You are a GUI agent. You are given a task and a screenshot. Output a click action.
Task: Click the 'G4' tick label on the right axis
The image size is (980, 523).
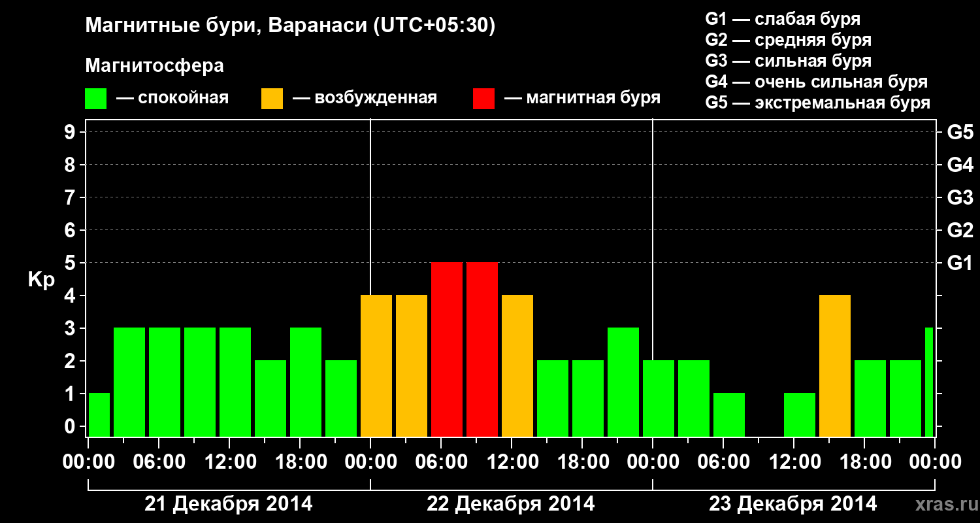[960, 165]
